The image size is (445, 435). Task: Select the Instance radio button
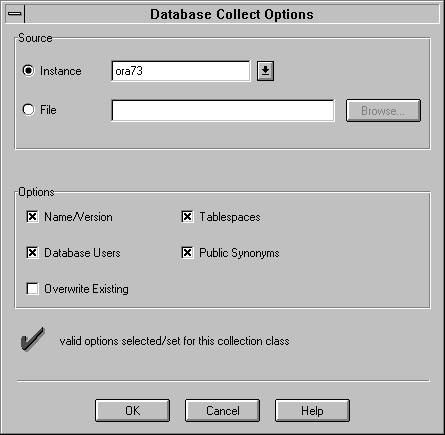pos(28,71)
